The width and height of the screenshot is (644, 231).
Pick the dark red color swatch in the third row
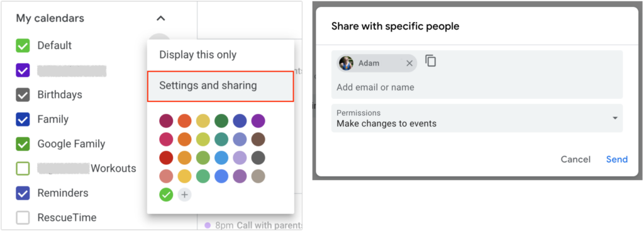tap(166, 158)
